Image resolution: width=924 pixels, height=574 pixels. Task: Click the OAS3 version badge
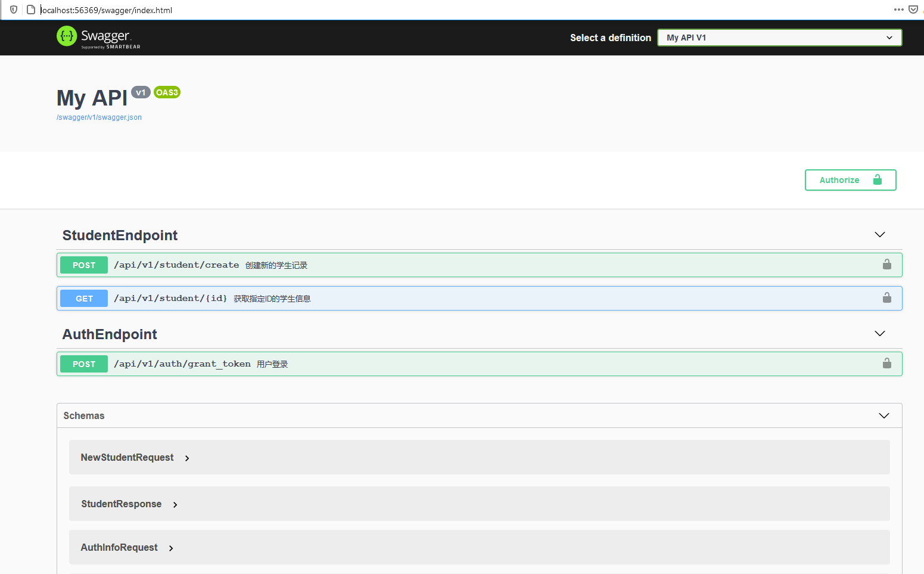167,92
